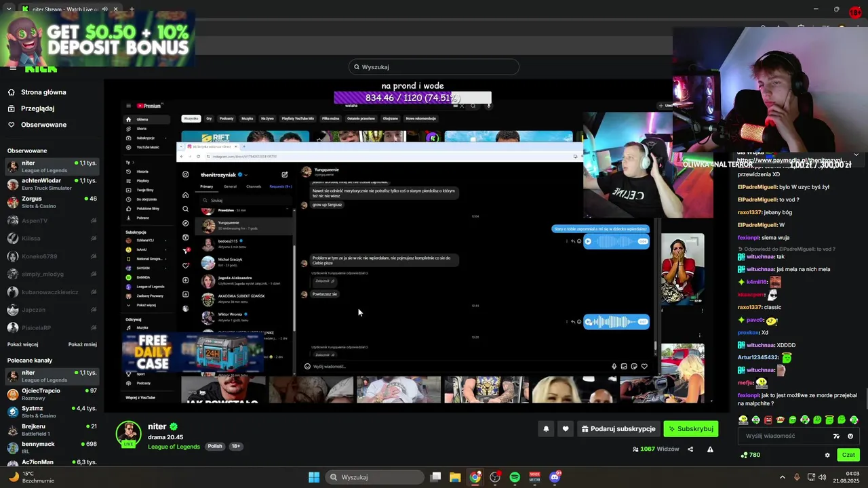
Task: Click the 1067 Widzów viewer count
Action: click(656, 449)
